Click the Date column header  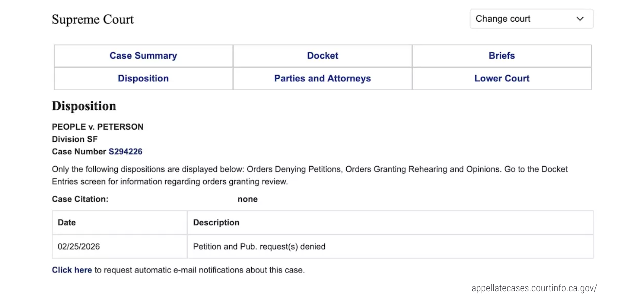coord(67,223)
